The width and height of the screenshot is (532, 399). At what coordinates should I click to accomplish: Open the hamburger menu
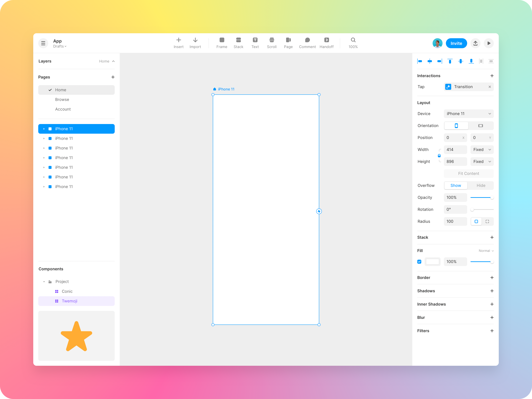coord(43,43)
